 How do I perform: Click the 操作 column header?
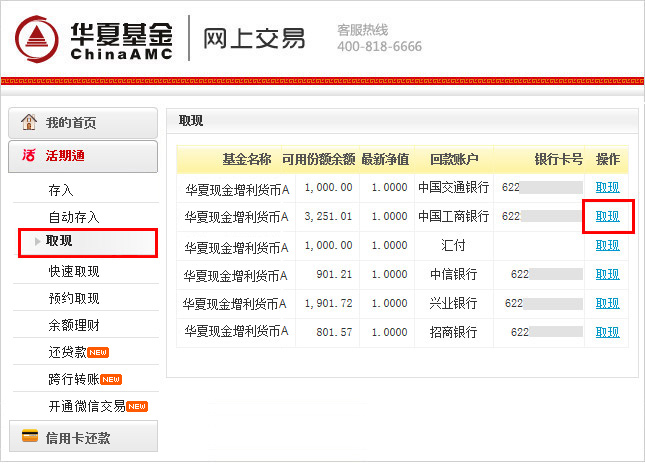pyautogui.click(x=608, y=159)
